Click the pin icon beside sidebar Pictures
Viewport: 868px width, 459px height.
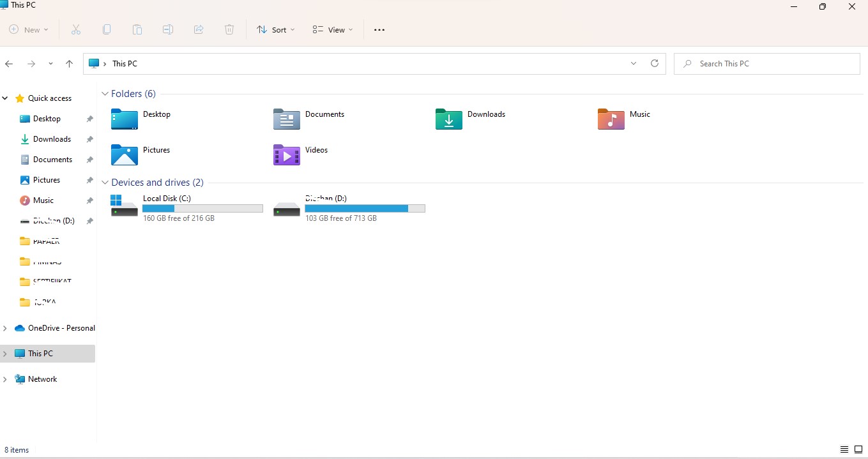tap(90, 180)
